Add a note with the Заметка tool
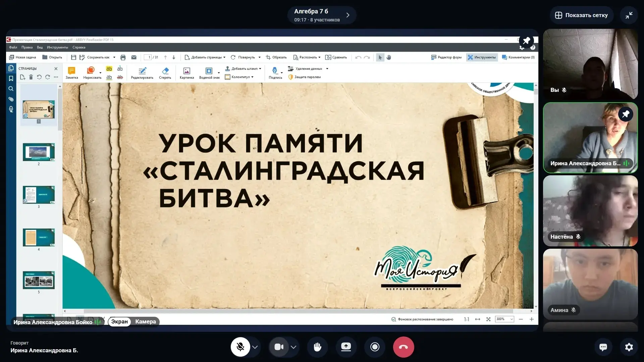The height and width of the screenshot is (362, 644). coord(71,73)
